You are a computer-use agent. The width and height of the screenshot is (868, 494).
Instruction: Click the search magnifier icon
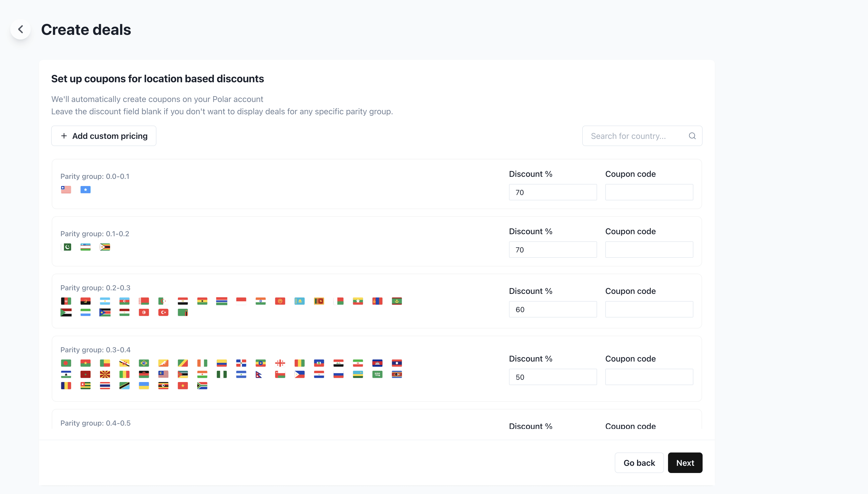click(x=692, y=136)
